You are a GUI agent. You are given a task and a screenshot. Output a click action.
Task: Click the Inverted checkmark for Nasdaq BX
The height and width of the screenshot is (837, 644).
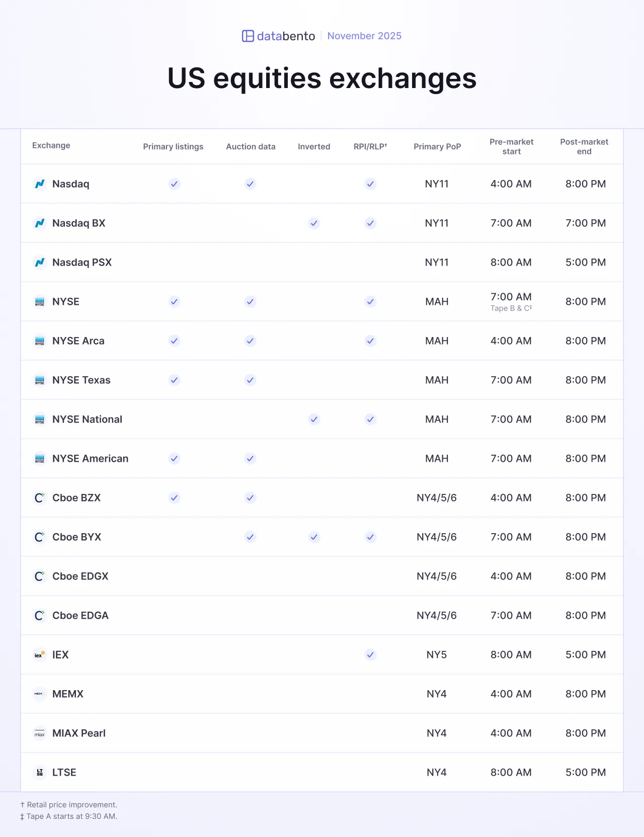click(x=314, y=223)
